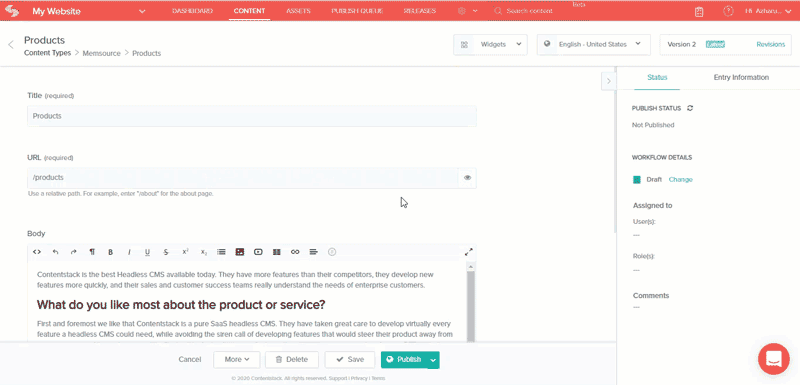Go back using the left arrow
Image resolution: width=800 pixels, height=385 pixels.
tap(11, 45)
